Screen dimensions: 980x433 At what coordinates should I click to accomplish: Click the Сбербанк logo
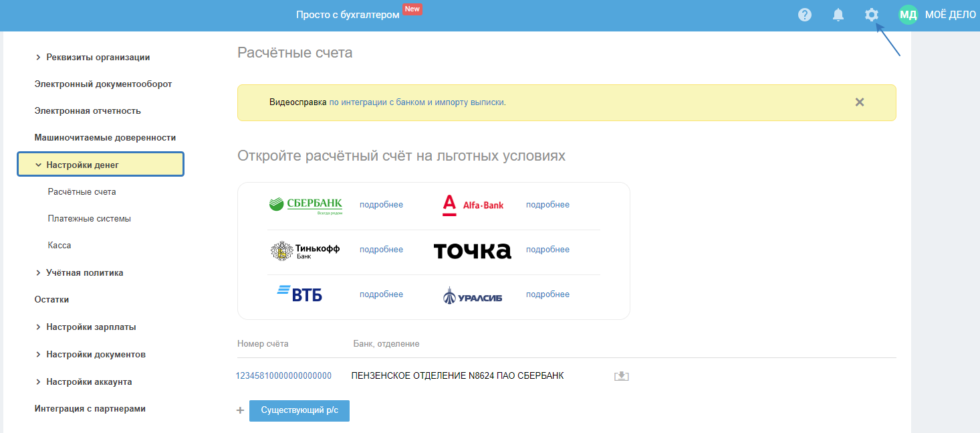[306, 205]
